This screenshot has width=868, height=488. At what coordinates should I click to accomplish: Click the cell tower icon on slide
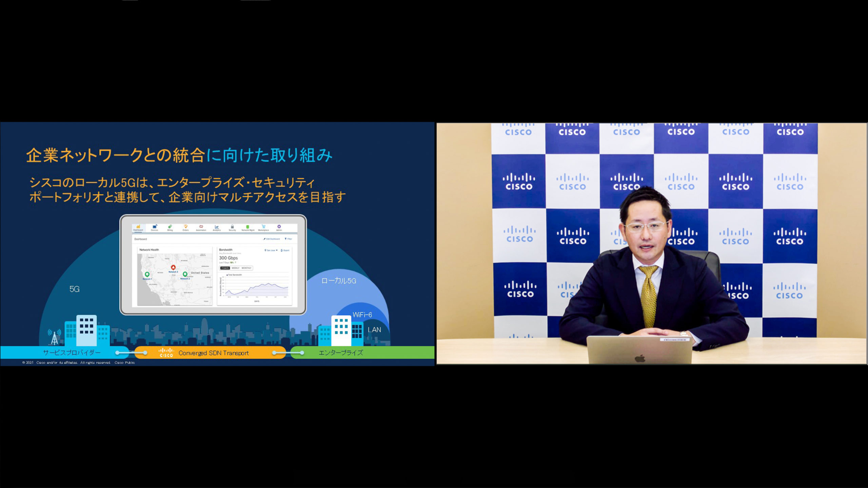tap(54, 337)
